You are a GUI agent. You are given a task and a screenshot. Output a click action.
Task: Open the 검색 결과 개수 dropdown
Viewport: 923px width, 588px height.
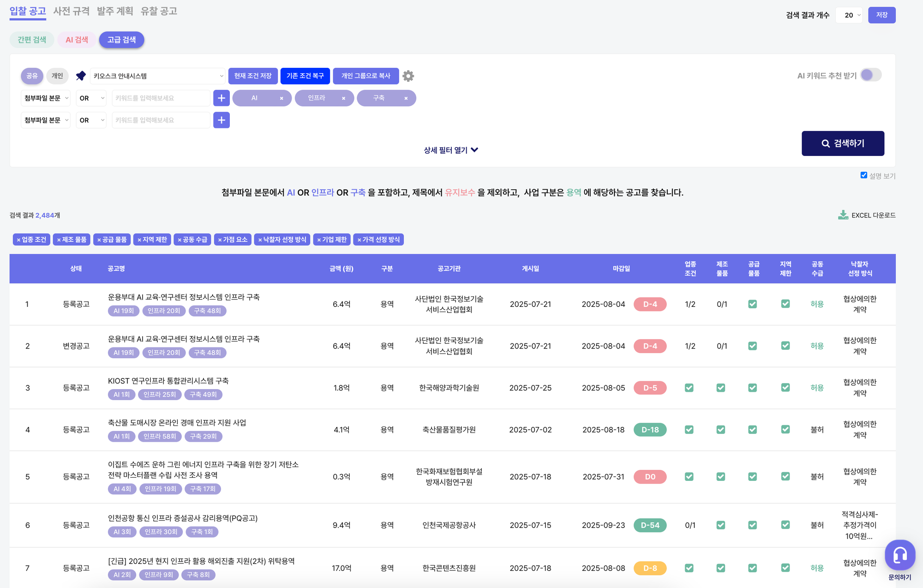[849, 15]
